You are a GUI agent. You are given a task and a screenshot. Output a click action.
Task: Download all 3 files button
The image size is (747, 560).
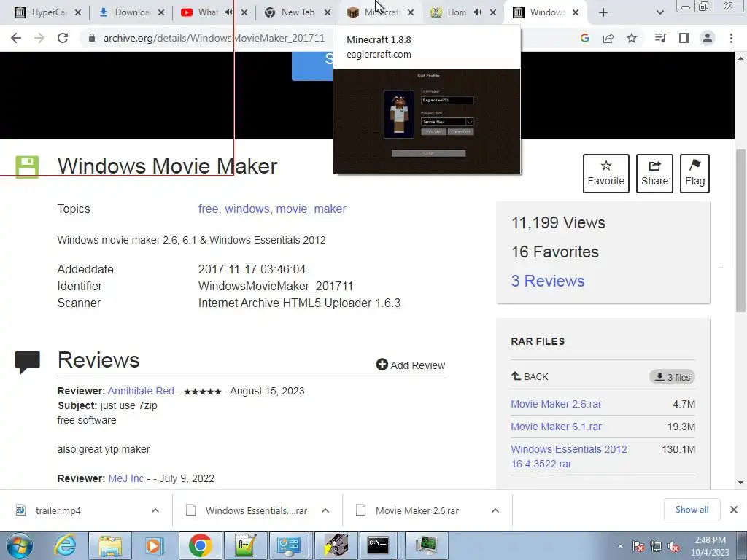click(x=672, y=377)
